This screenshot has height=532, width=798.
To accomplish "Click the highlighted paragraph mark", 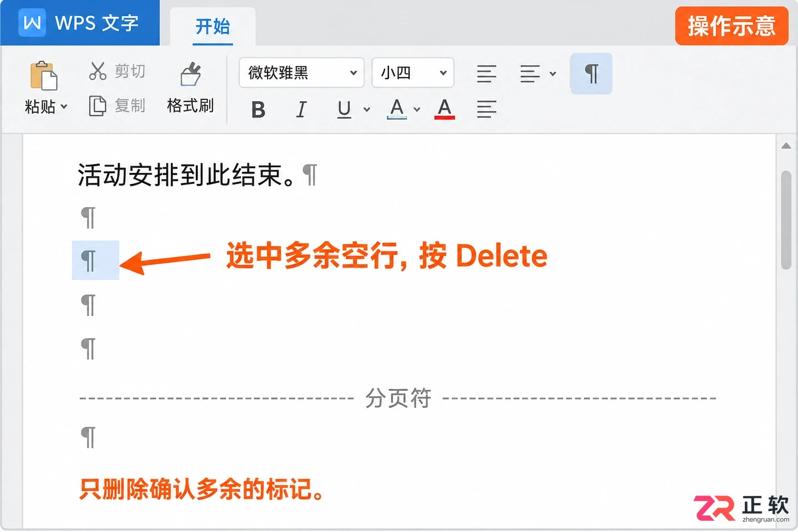I will [95, 260].
